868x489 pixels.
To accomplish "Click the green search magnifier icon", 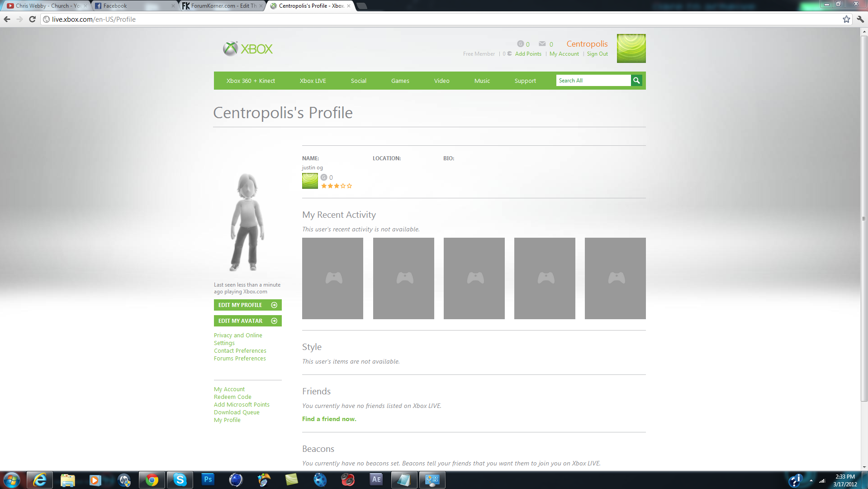I will [x=636, y=81].
